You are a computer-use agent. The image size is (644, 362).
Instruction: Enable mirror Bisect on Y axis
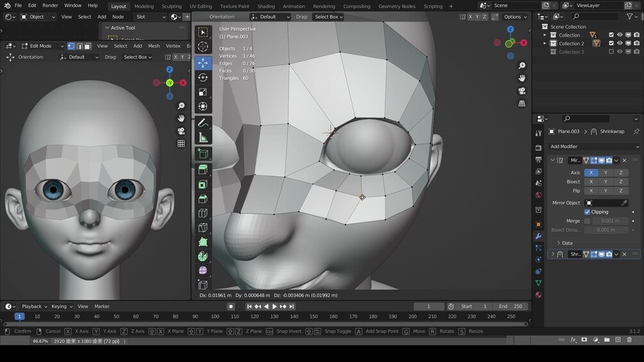[x=606, y=182]
